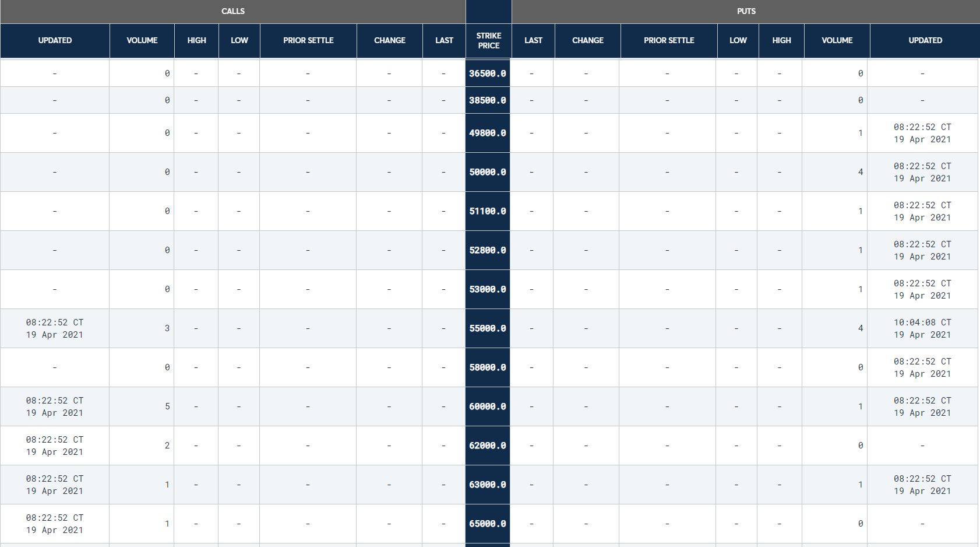Viewport: 980px width, 547px height.
Task: Click puts LOW column header
Action: coord(738,40)
